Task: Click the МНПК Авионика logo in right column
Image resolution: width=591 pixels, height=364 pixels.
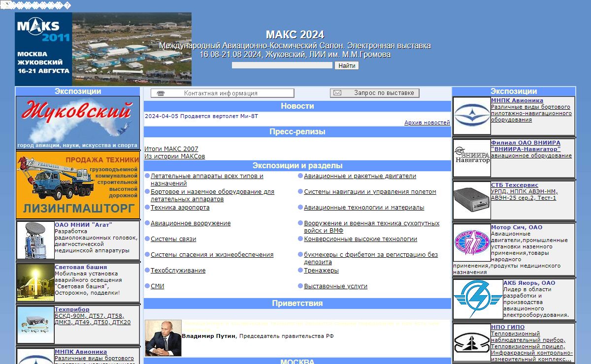Action: [x=472, y=116]
